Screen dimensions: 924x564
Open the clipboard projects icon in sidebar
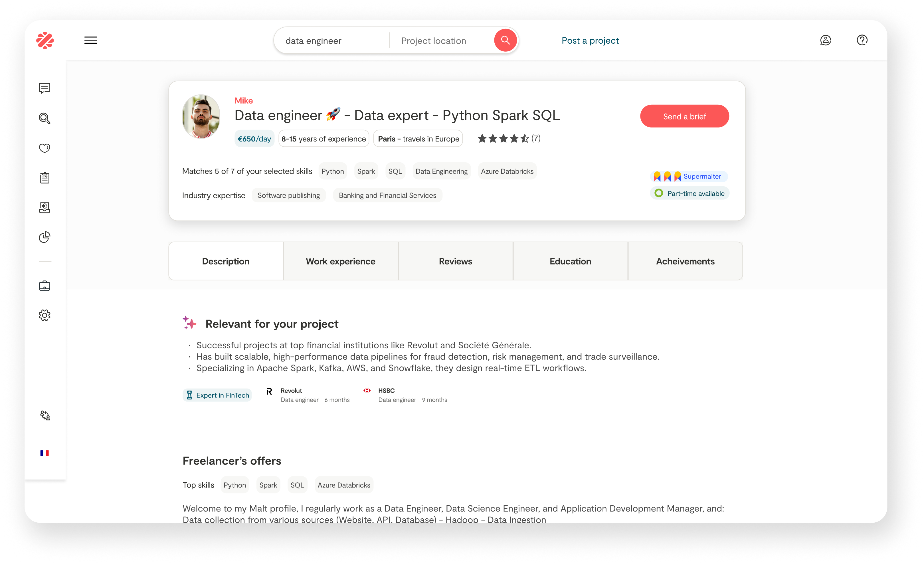pyautogui.click(x=45, y=178)
